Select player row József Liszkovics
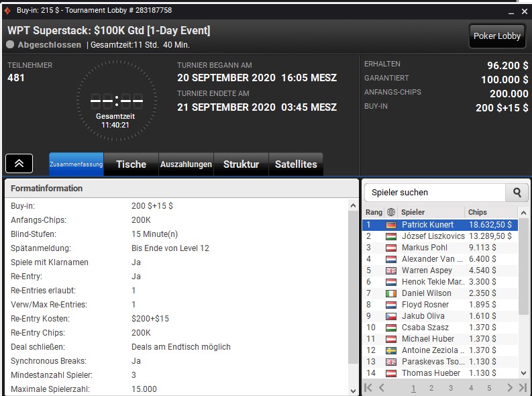Viewport: 532px width, 396px height. tap(440, 236)
